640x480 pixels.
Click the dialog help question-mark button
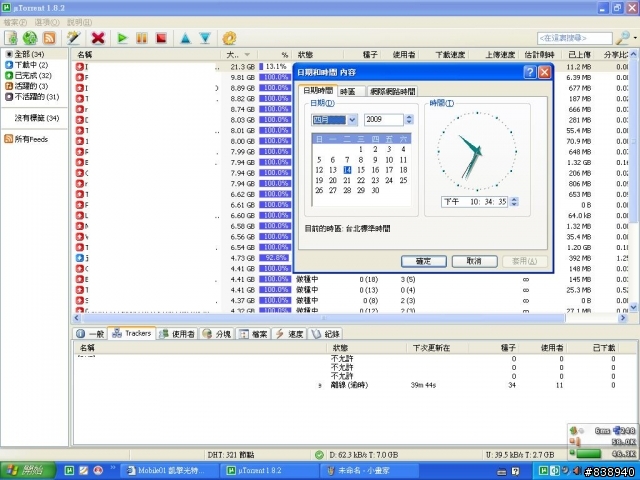(530, 73)
